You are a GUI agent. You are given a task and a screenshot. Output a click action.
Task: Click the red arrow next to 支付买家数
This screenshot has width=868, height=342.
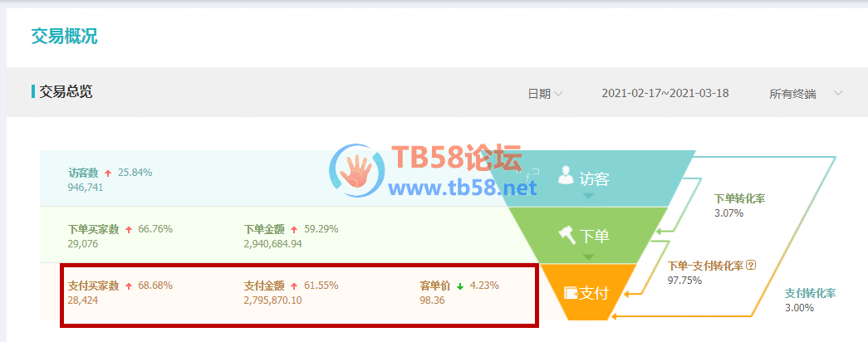coord(129,286)
